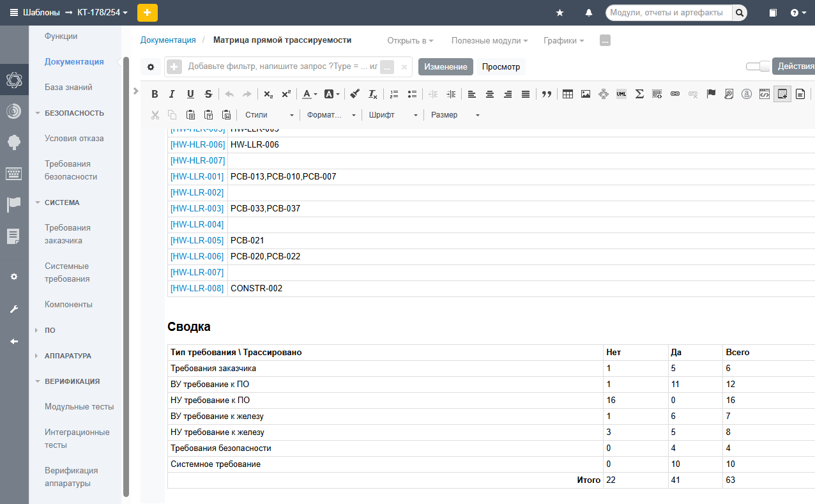
Task: Expand the Графики menu
Action: (x=564, y=40)
